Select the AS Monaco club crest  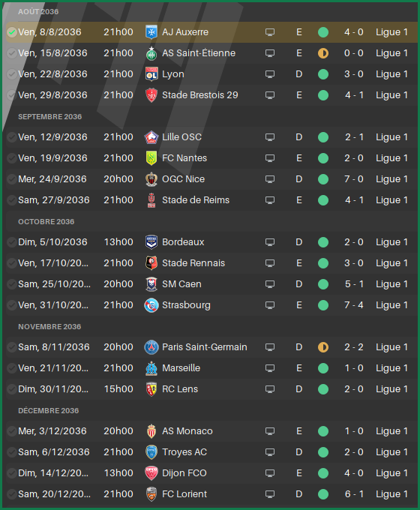[151, 431]
